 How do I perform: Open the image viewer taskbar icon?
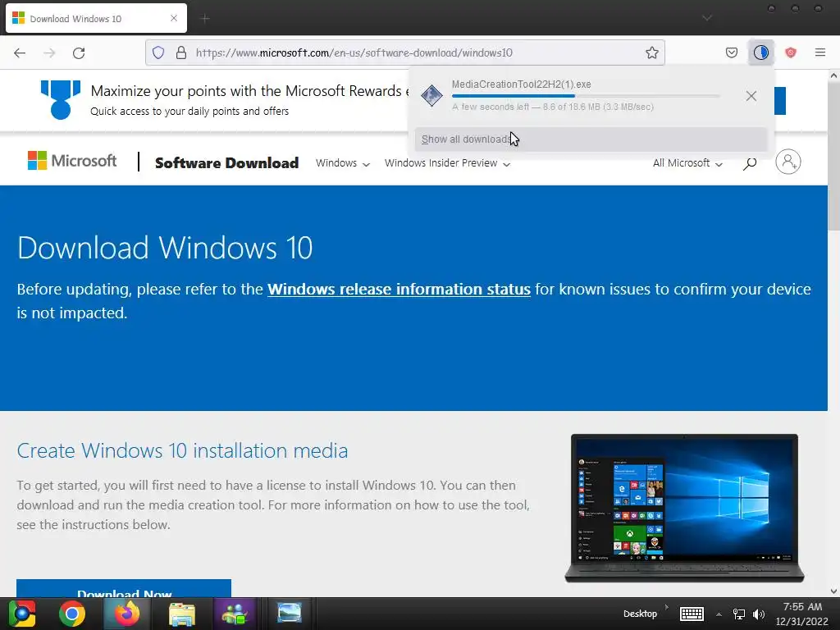coord(290,612)
